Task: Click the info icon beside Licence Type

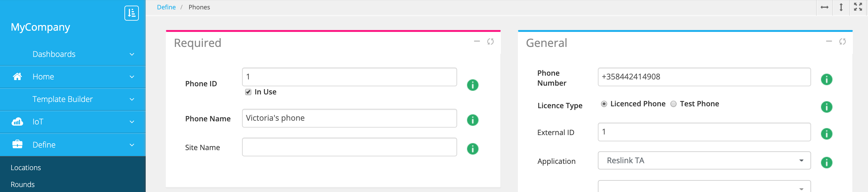Action: [x=826, y=107]
